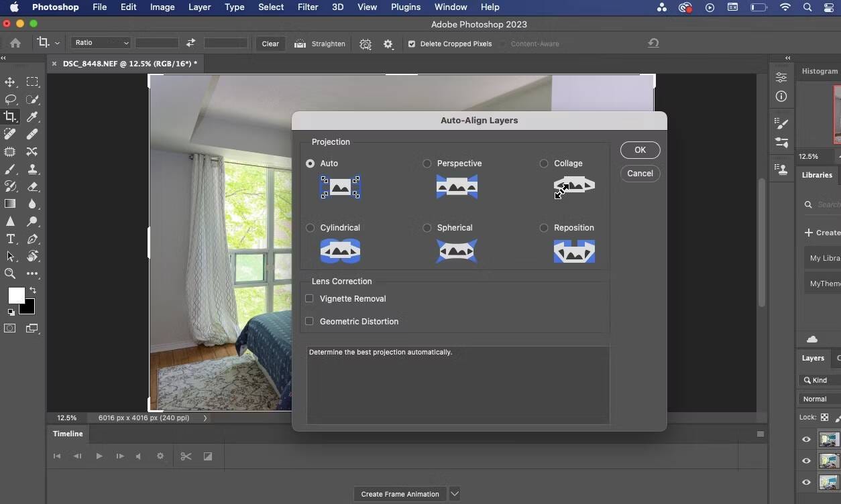Screen dimensions: 841x504
Task: Open crop settings gear icon
Action: tap(388, 44)
